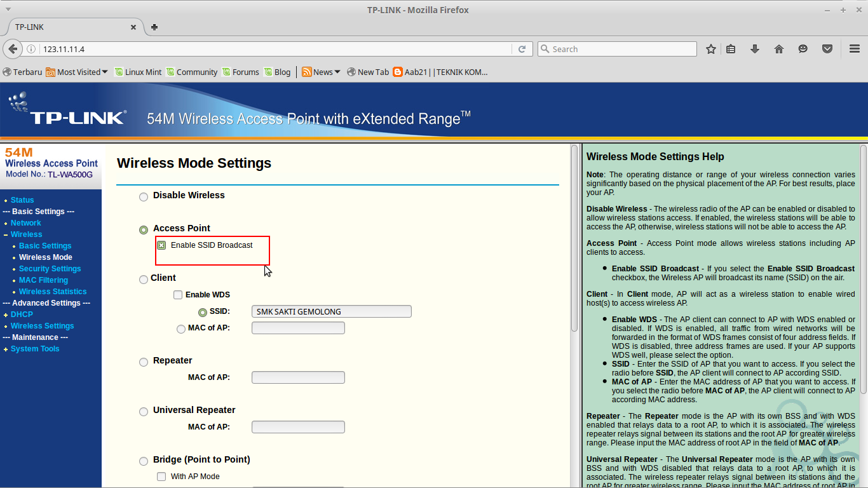Open Wireless Statistics in the sidebar
Image resolution: width=868 pixels, height=488 pixels.
point(53,291)
